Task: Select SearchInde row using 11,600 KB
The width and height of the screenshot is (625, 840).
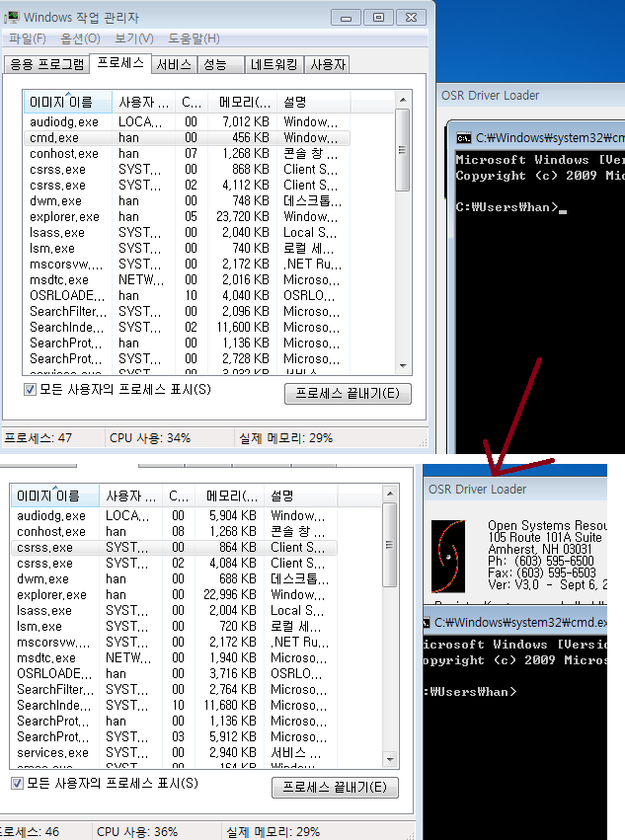Action: [x=187, y=328]
